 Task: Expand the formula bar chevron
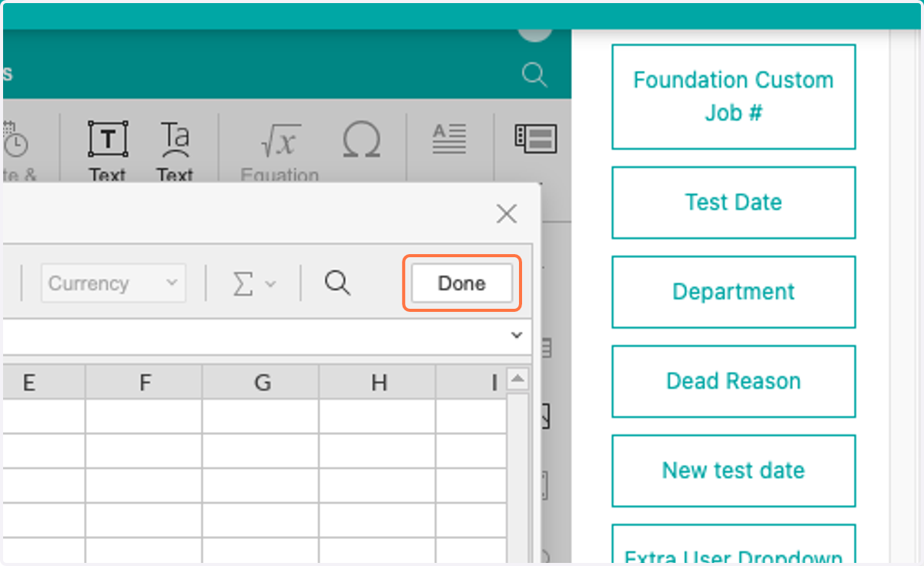point(517,335)
